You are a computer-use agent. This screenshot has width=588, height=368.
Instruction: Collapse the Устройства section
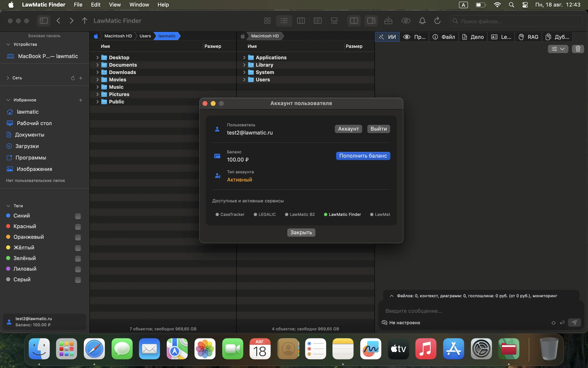[8, 44]
